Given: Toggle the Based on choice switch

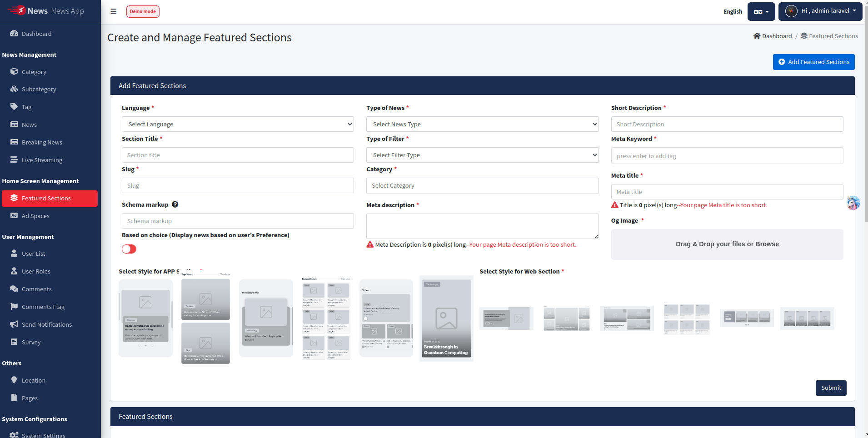Looking at the screenshot, I should pos(129,249).
